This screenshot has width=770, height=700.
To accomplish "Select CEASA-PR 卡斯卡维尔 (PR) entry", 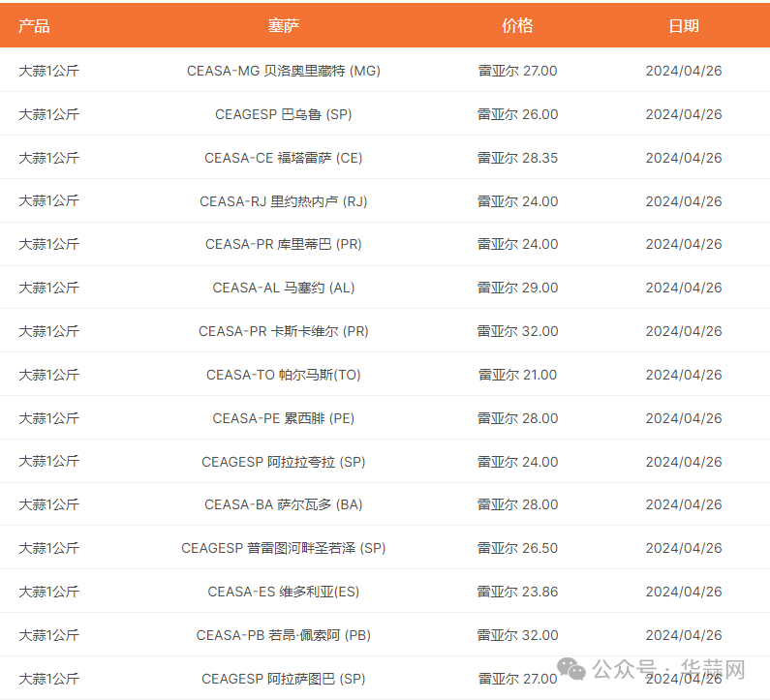I will tap(283, 331).
